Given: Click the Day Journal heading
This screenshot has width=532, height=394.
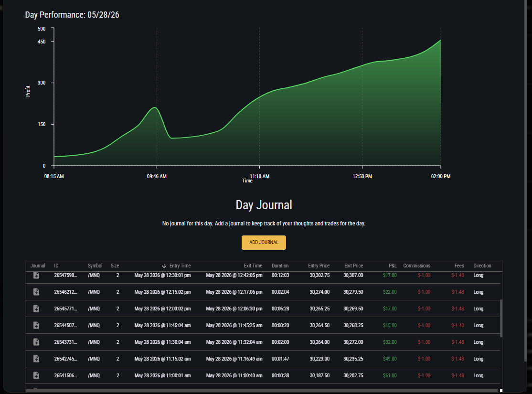Looking at the screenshot, I should coord(264,205).
